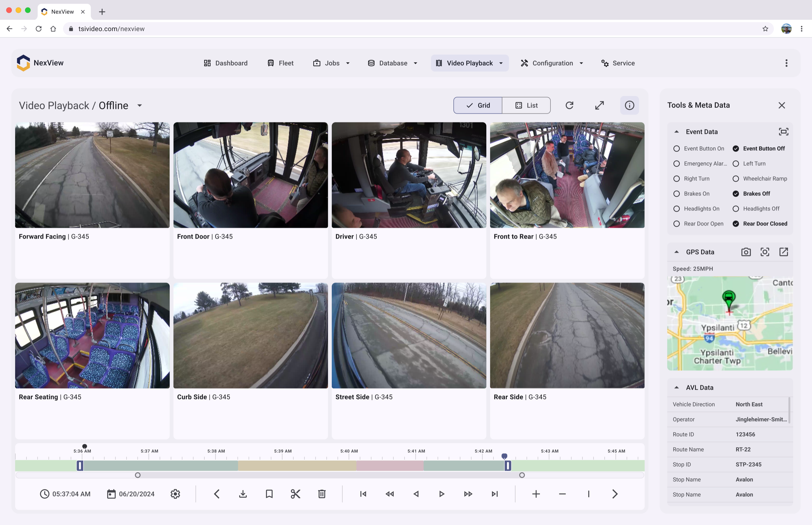Open the Rear Seating camera feed
This screenshot has height=525, width=812.
[x=92, y=335]
